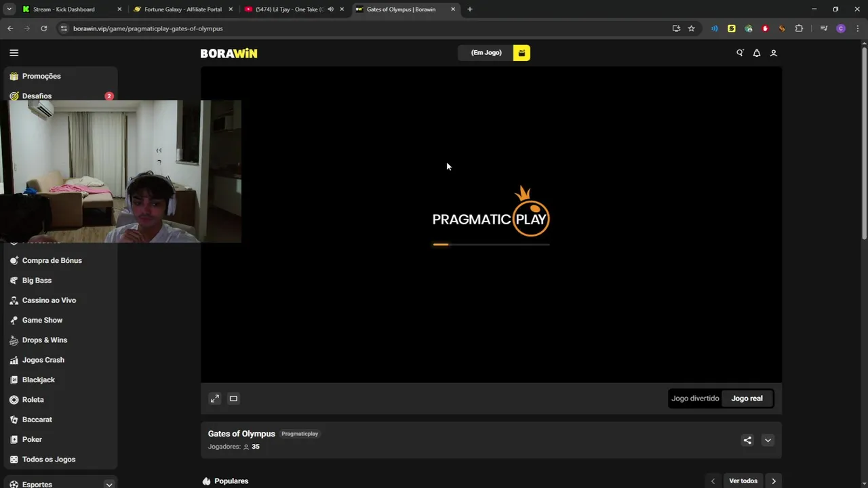Open the site search icon

click(x=740, y=53)
